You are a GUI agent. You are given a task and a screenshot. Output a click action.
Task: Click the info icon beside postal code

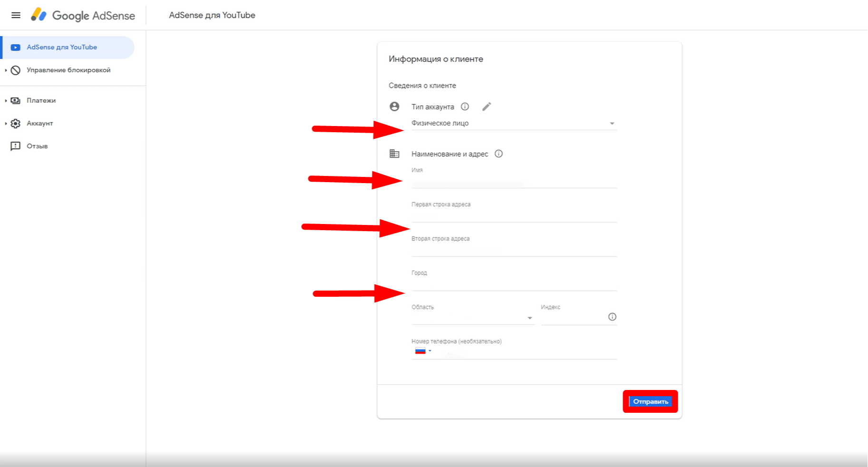(612, 317)
